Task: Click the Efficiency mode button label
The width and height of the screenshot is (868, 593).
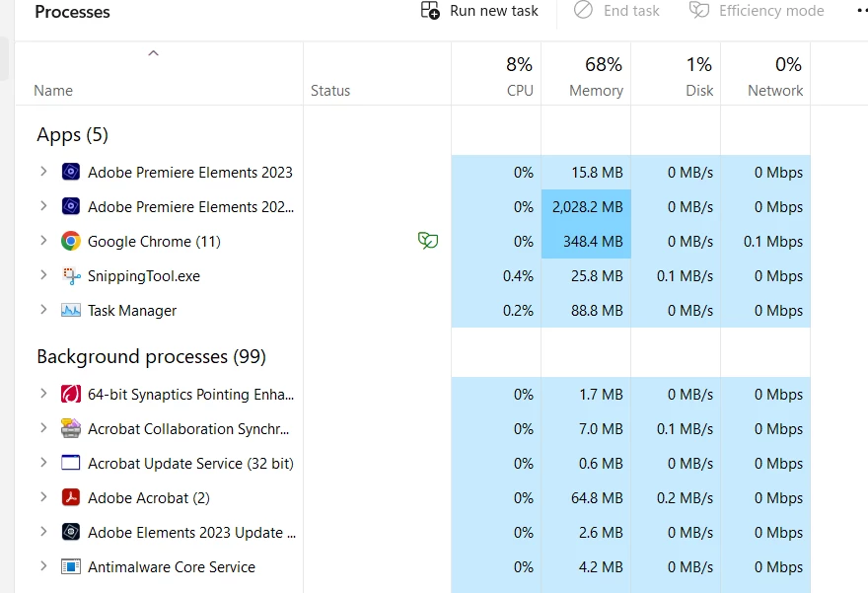Action: 771,11
